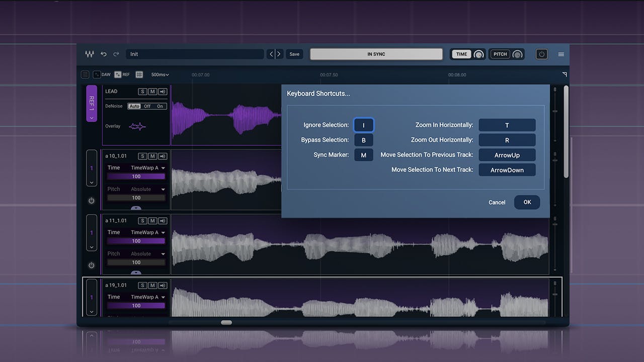Open the hamburger menu at top right

click(x=561, y=54)
